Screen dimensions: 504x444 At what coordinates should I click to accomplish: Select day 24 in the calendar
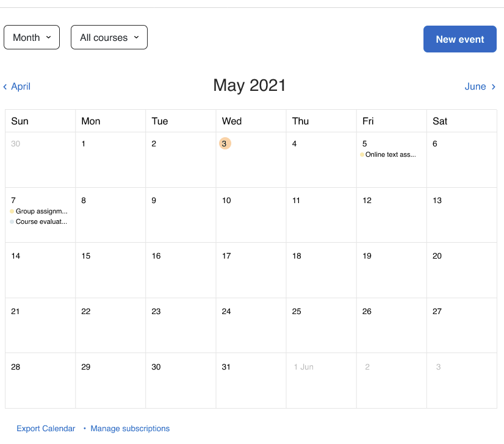click(x=226, y=311)
